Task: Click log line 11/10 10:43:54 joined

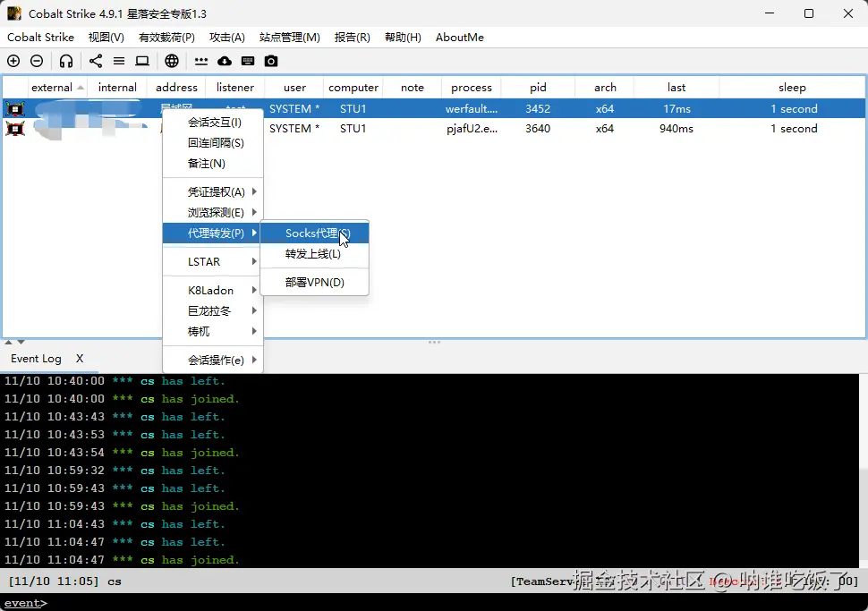Action: [x=122, y=452]
